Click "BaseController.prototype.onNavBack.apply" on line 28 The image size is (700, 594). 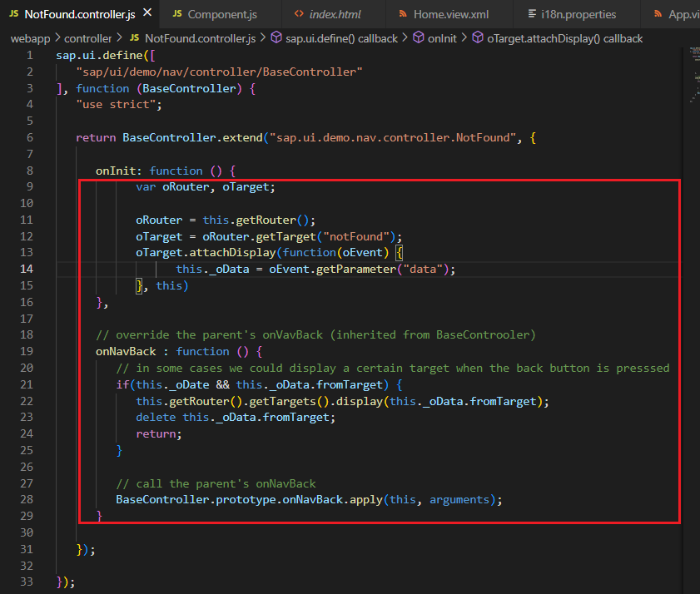coord(249,500)
